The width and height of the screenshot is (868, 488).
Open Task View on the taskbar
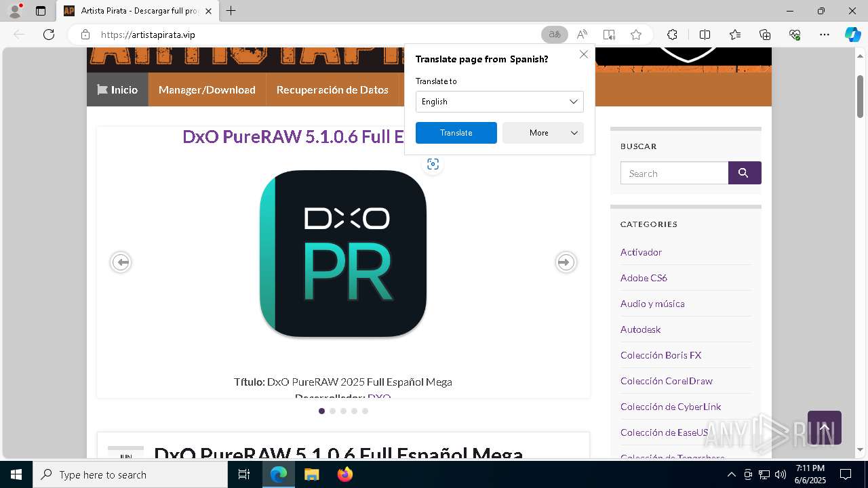coord(244,474)
